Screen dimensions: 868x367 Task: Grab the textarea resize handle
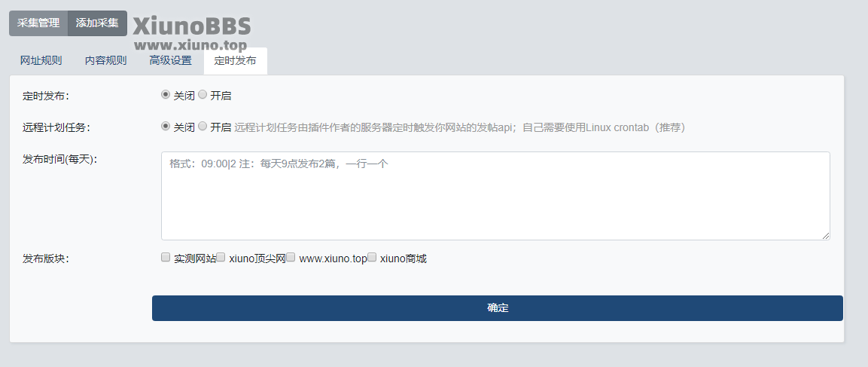tap(826, 236)
